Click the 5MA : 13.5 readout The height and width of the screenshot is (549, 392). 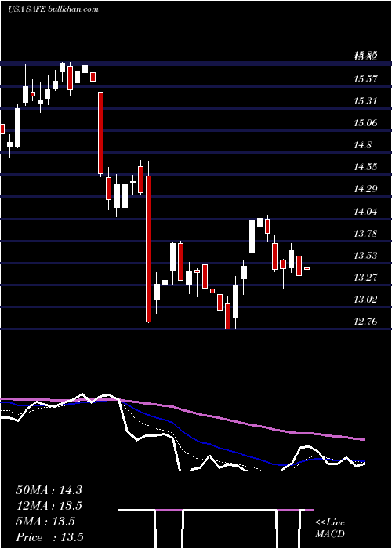click(x=45, y=522)
